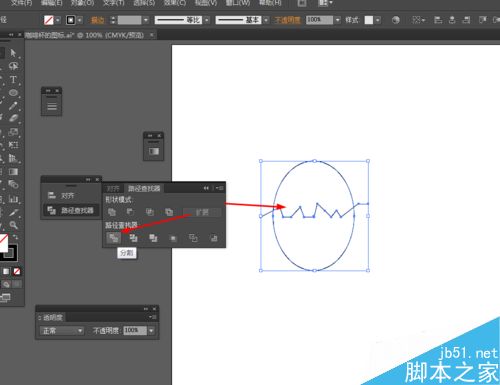Open align-to options dropdown
This screenshot has width=500, height=385.
(419, 20)
